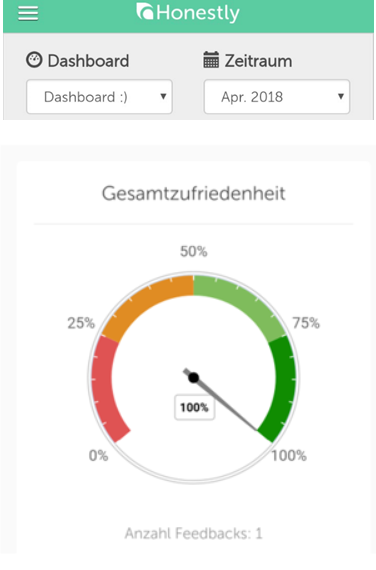This screenshot has height=570, width=376.
Task: Click the gauge needle center knob
Action: pos(193,378)
